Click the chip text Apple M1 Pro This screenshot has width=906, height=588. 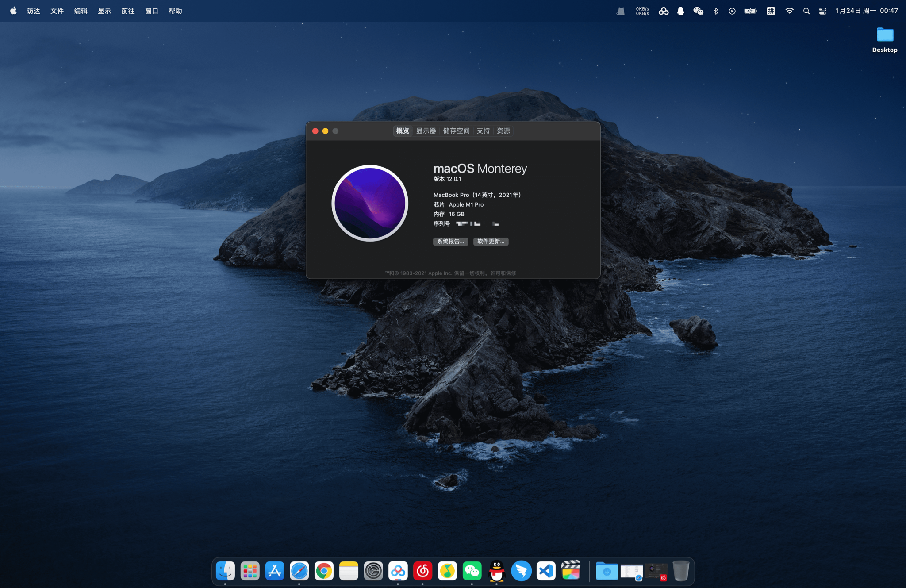(x=466, y=204)
